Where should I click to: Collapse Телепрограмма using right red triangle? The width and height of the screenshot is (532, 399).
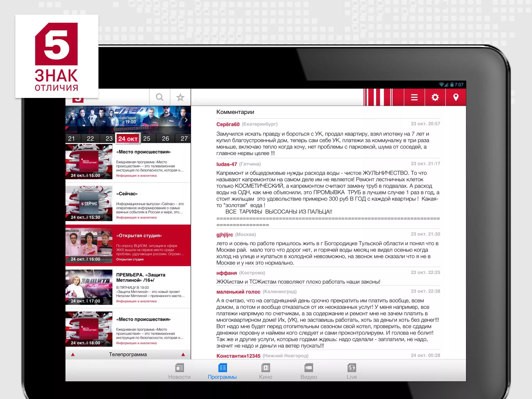tap(183, 355)
